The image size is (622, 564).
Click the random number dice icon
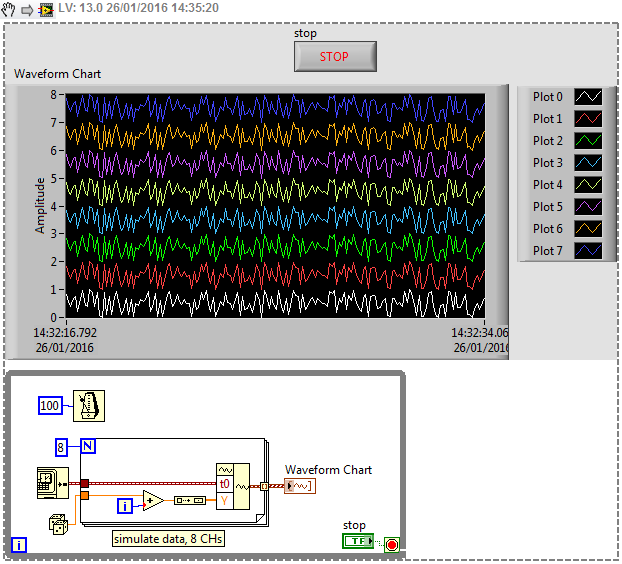(x=58, y=524)
